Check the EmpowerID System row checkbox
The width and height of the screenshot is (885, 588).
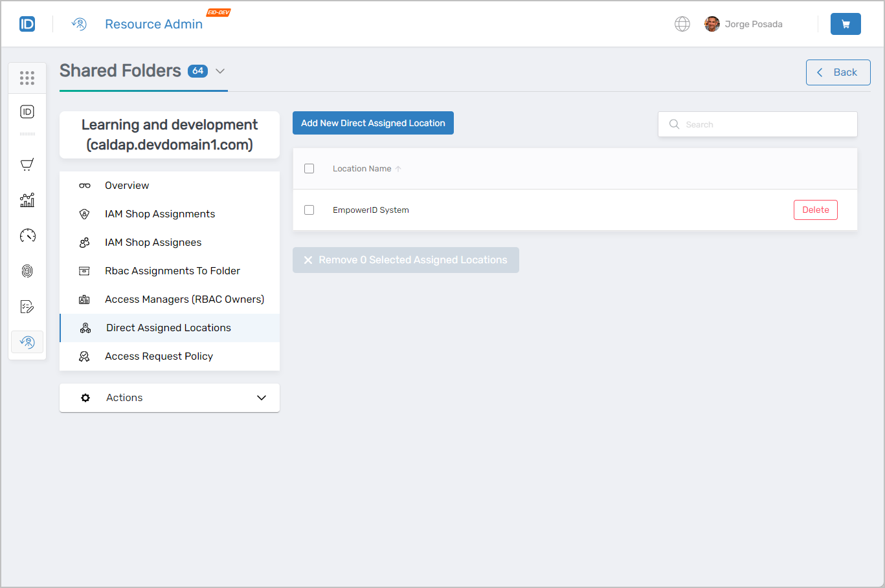pyautogui.click(x=309, y=210)
